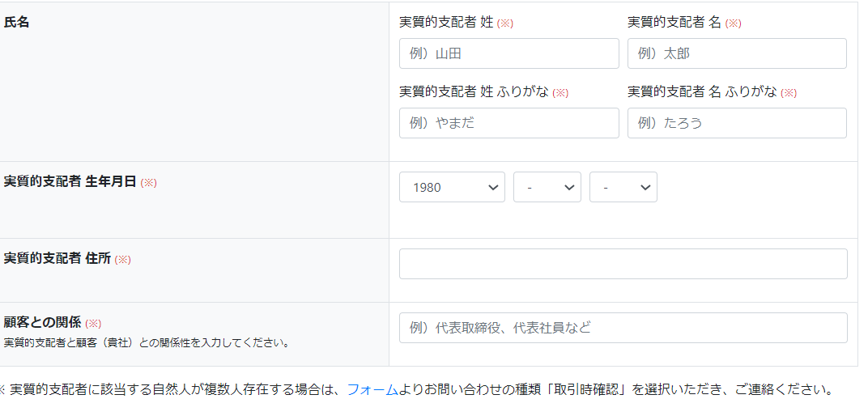Click the 顧客との関係 row heading

(42, 322)
